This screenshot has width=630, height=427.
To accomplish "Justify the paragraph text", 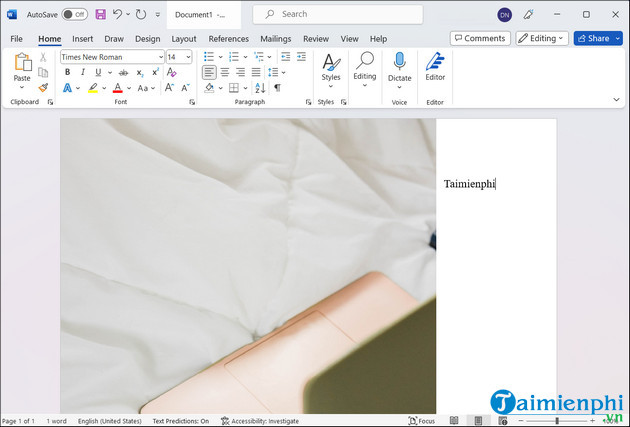I will [256, 72].
